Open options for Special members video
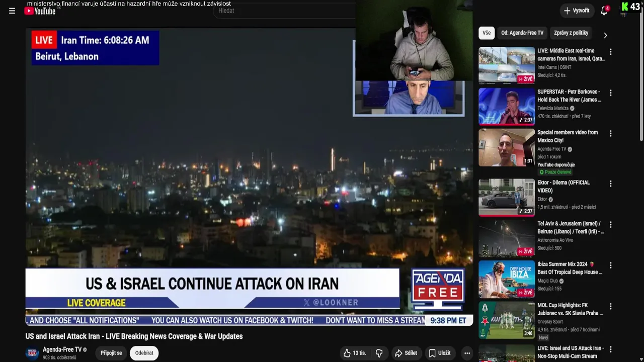This screenshot has height=362, width=644. coord(611,134)
